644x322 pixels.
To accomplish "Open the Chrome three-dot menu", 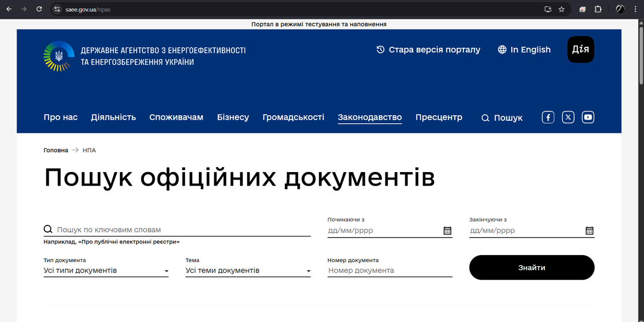I will pos(635,9).
